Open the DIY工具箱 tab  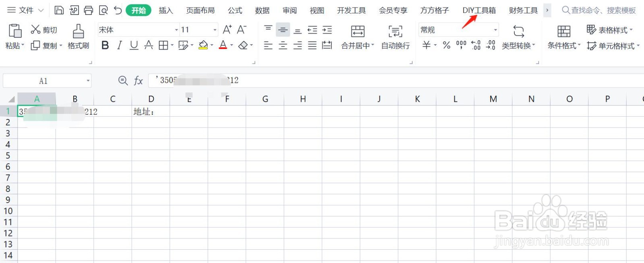tap(479, 10)
